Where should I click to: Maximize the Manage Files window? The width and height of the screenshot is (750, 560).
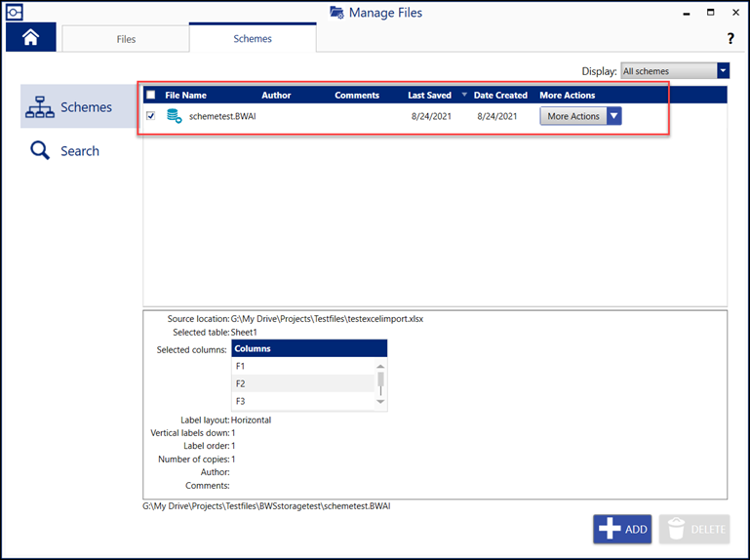(711, 13)
